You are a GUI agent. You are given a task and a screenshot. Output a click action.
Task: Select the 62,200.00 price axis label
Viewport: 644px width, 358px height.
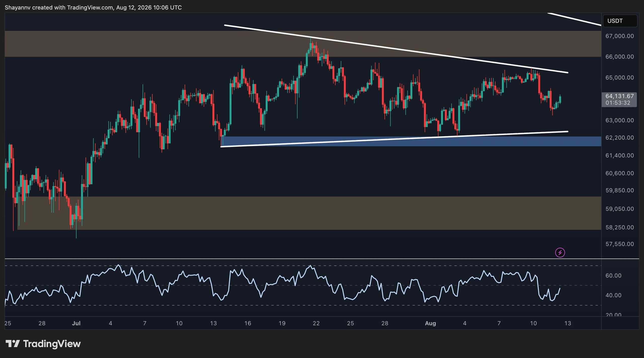point(619,138)
